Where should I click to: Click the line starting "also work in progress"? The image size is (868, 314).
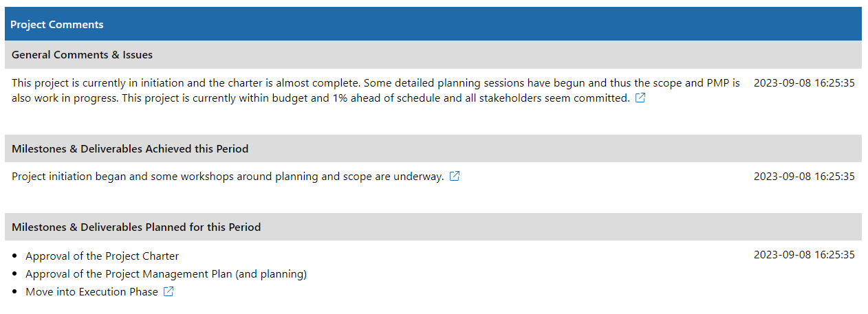[321, 98]
